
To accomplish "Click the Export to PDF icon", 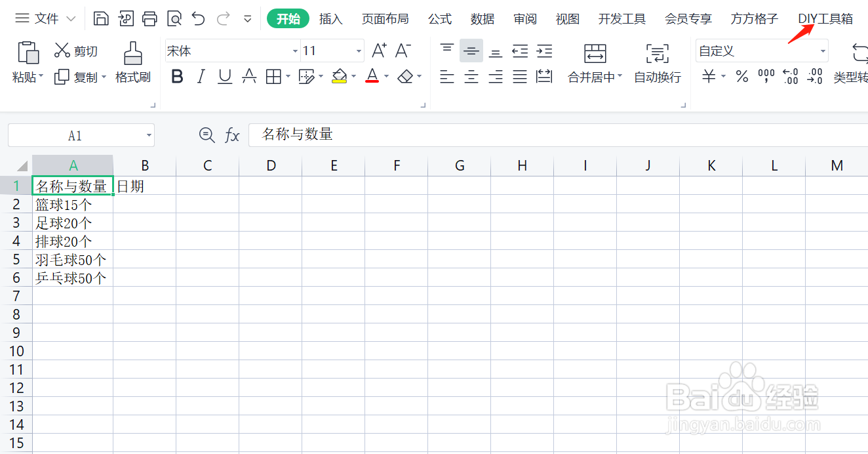I will 125,18.
